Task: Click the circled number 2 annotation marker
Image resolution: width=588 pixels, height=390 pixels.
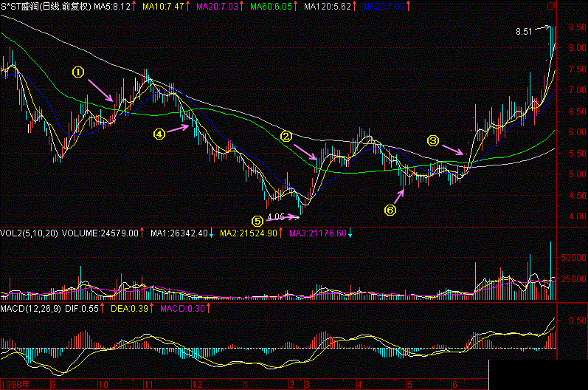Action: (286, 136)
